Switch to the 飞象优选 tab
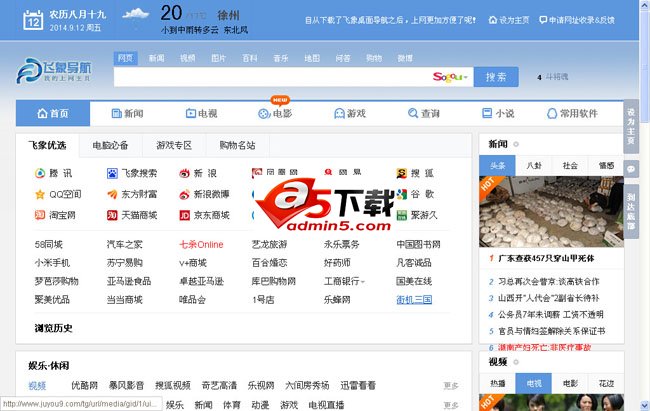650x411 pixels. 47,145
